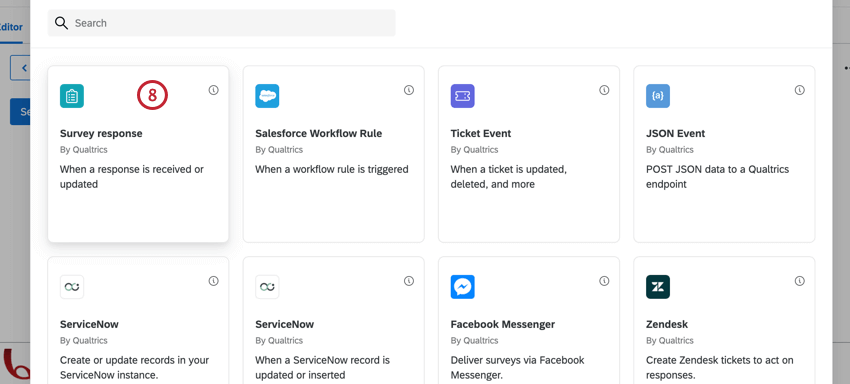Show info for JSON Event card
The image size is (850, 384).
coord(800,90)
